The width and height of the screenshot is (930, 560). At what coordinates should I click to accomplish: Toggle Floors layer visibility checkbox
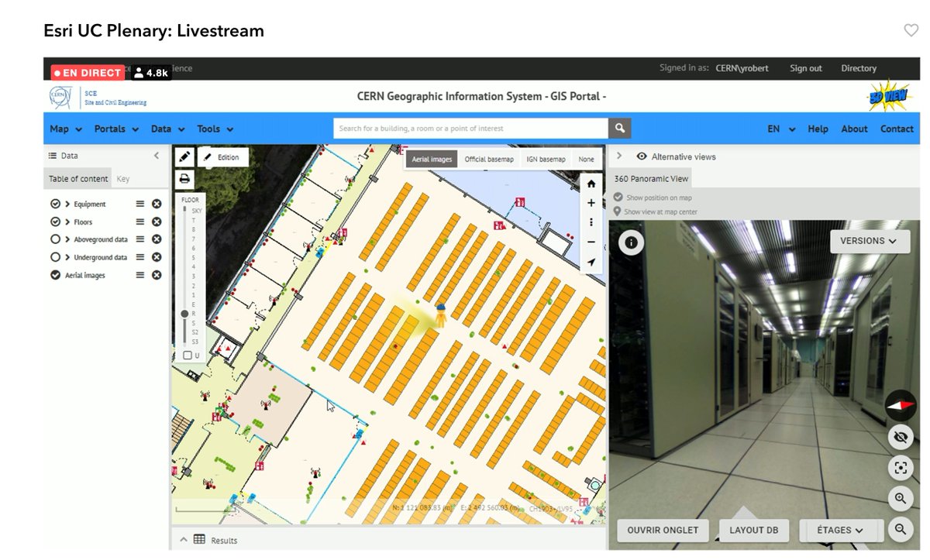pos(55,222)
